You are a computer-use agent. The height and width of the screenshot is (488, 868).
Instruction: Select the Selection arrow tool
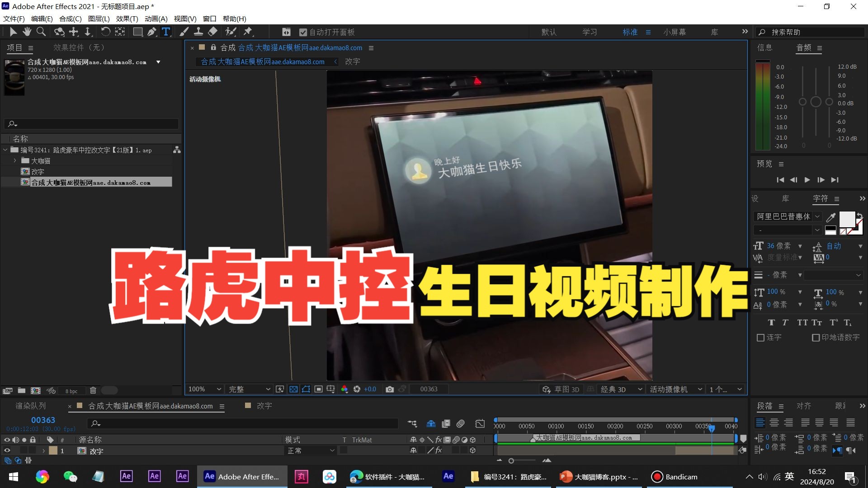[13, 32]
